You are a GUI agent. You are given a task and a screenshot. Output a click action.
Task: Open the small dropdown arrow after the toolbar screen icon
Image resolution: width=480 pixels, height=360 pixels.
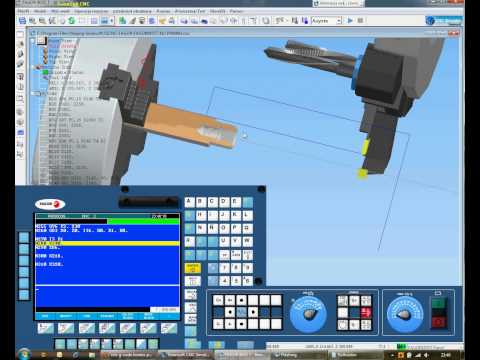[112, 21]
